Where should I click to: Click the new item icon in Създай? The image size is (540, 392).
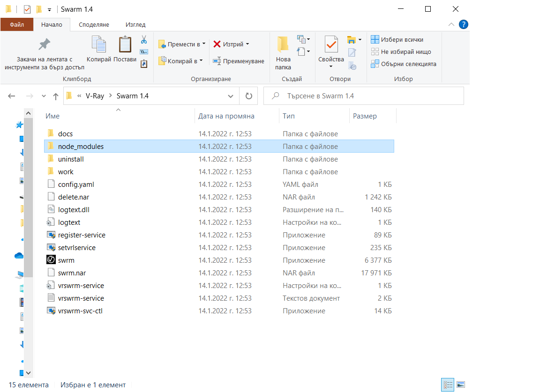pyautogui.click(x=301, y=39)
